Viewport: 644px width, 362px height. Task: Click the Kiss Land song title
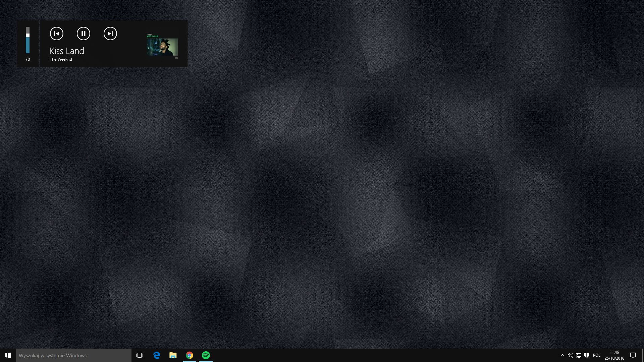67,51
